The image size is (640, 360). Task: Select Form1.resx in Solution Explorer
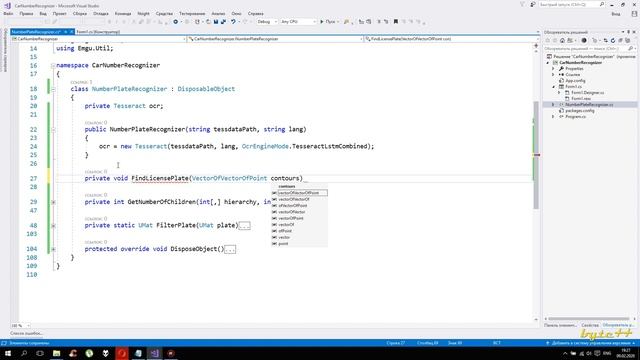[581, 98]
